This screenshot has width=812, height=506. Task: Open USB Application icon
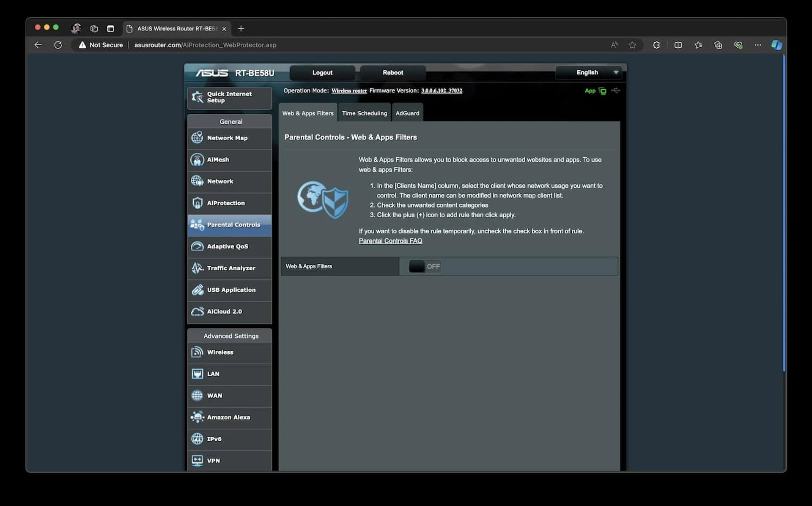(197, 290)
